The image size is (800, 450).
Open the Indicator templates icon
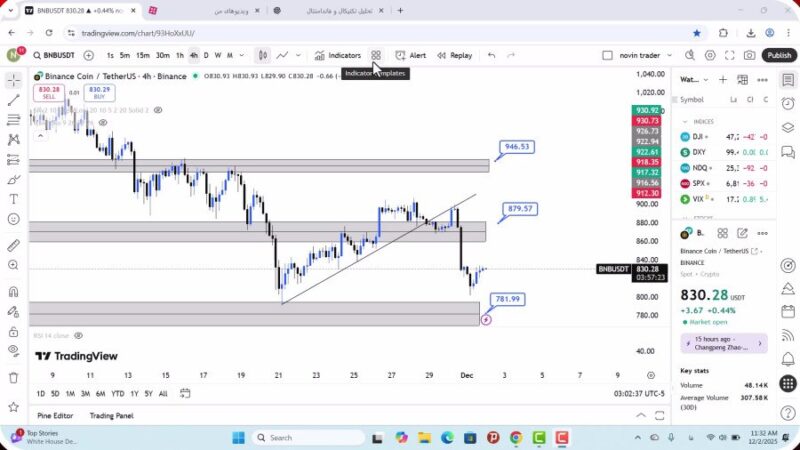(x=376, y=56)
